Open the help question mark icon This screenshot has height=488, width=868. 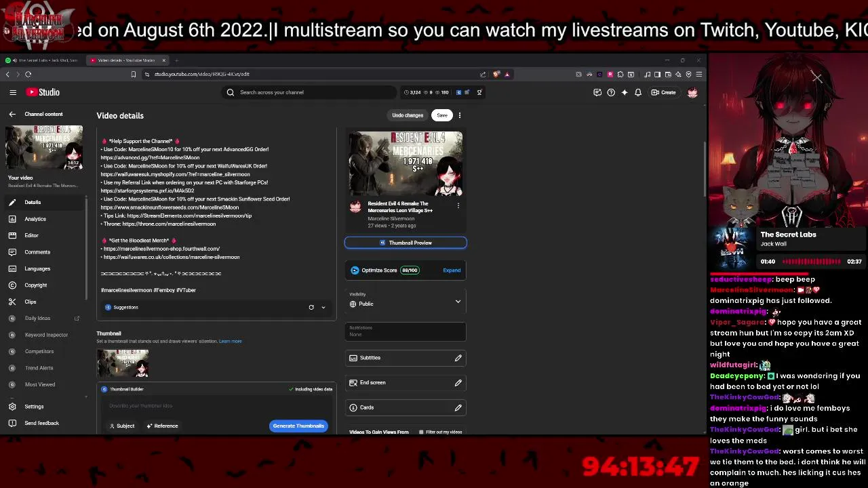coord(611,92)
